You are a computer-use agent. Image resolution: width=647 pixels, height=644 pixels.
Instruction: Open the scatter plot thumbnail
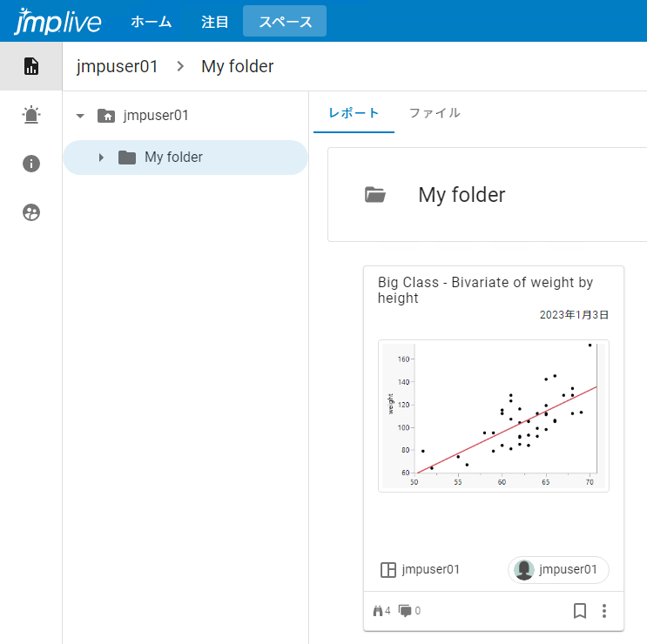[x=493, y=416]
